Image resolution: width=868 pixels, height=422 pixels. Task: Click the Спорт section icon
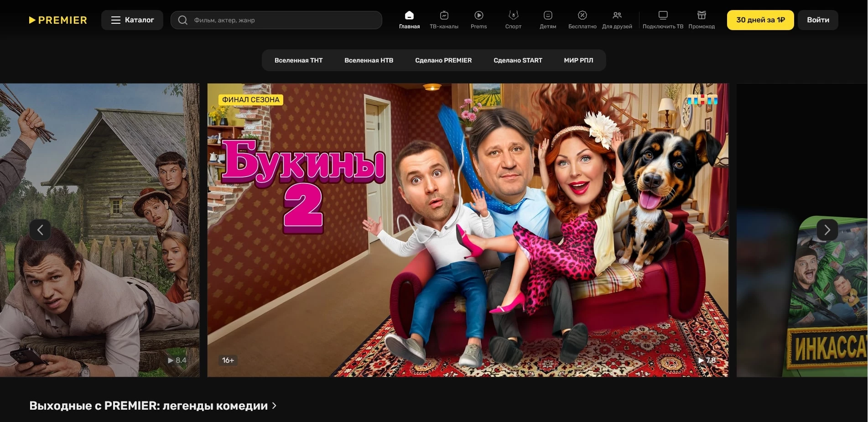click(x=513, y=15)
